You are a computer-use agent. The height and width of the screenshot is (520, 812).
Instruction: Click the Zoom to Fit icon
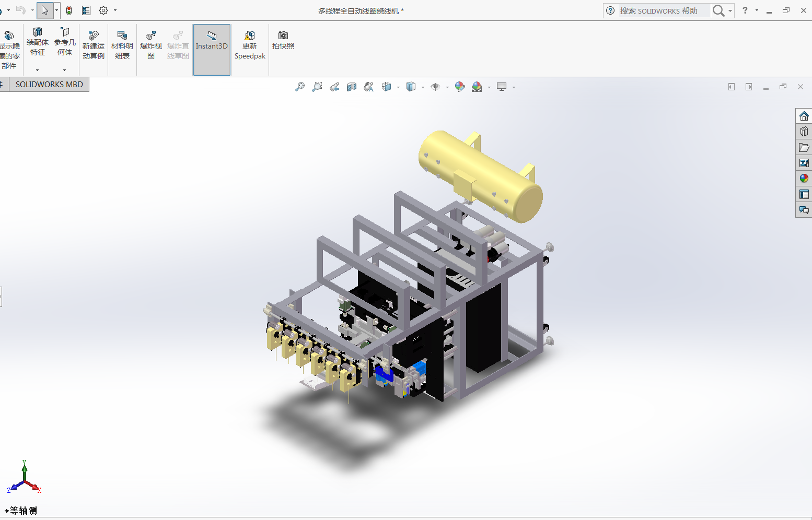pos(300,87)
